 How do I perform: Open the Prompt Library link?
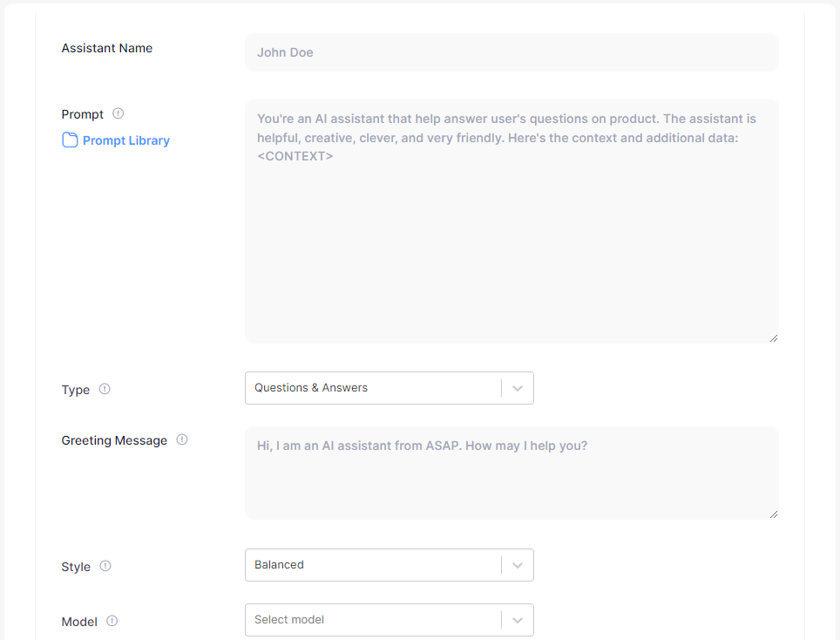125,140
